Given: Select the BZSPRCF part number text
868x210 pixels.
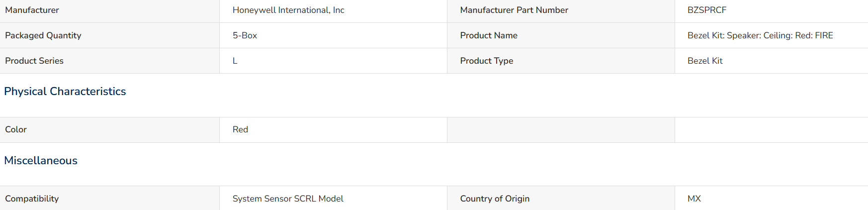Looking at the screenshot, I should (707, 10).
